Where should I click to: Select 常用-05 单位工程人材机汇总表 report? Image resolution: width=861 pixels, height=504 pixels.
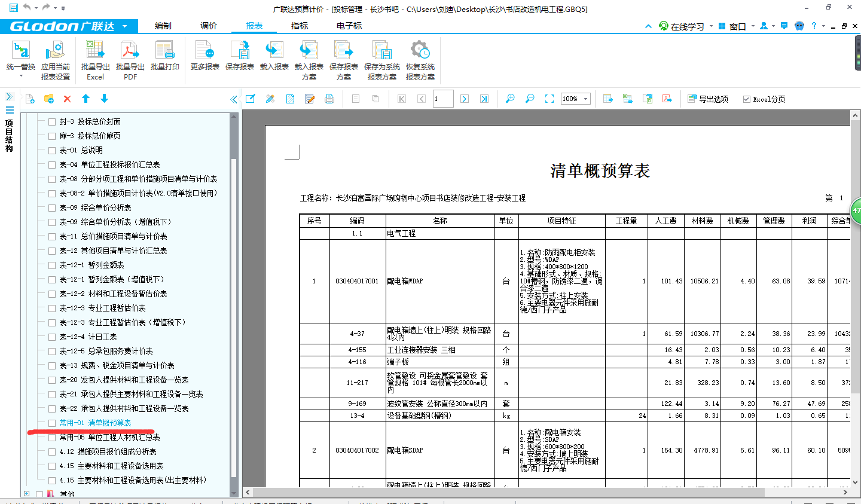click(x=109, y=437)
